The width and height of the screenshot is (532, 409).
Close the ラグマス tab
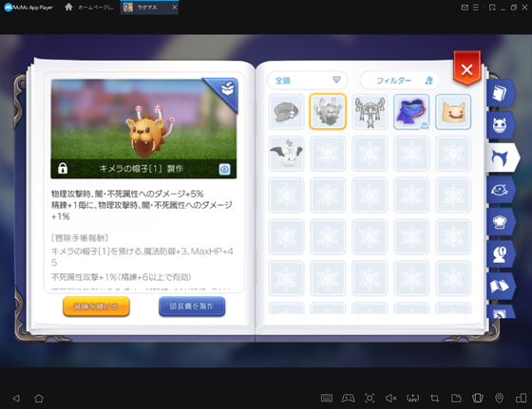point(174,7)
